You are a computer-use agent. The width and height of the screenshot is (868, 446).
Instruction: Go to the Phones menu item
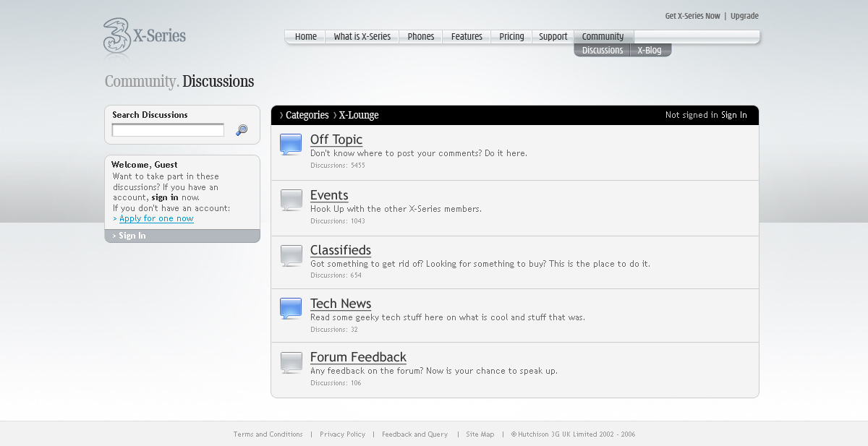(x=421, y=37)
